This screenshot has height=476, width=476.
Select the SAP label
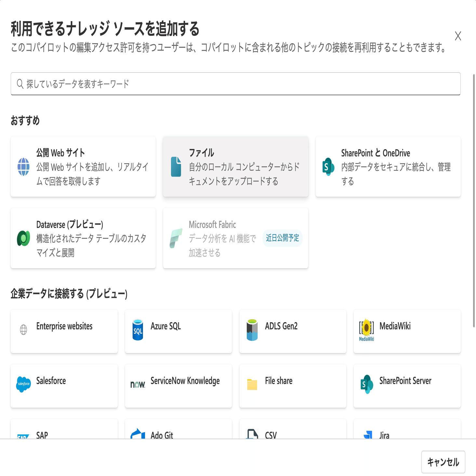[x=42, y=435]
